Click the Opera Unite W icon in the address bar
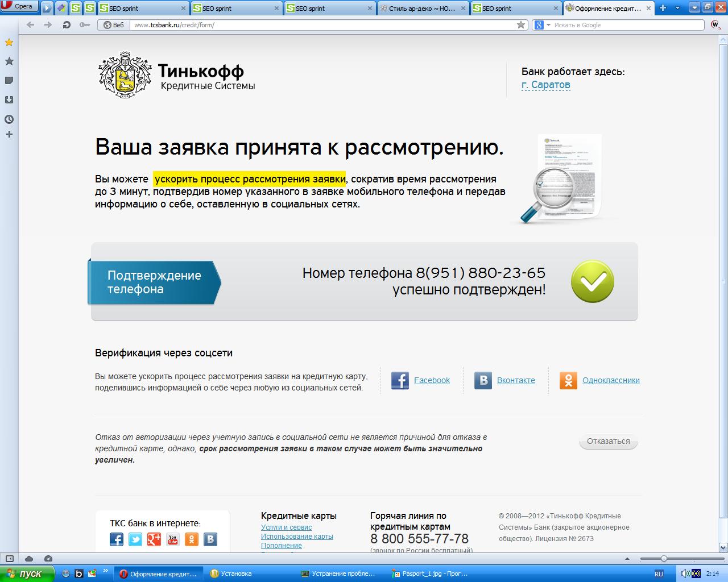728x582 pixels. (x=715, y=25)
